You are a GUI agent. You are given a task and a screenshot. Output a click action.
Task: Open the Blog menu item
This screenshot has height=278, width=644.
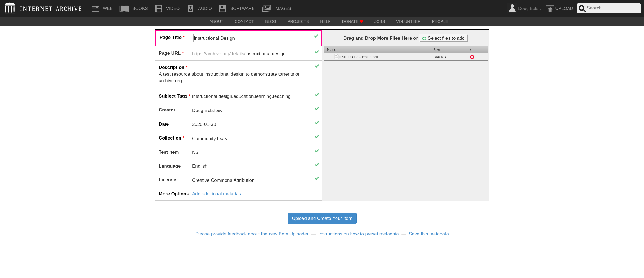coord(270,21)
